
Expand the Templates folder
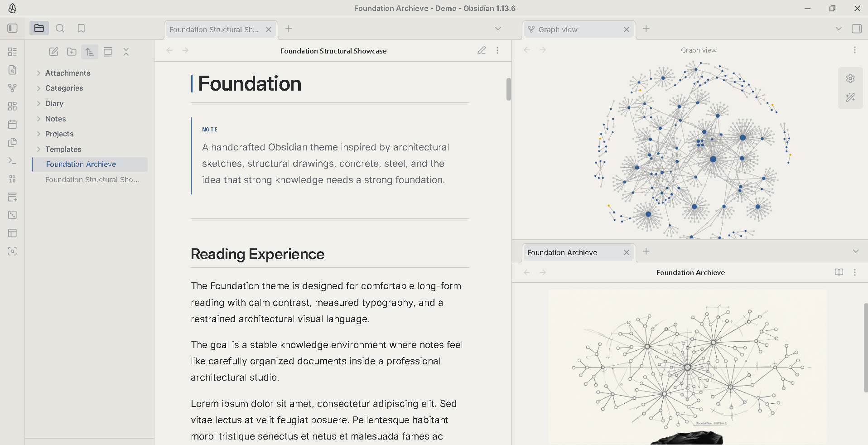(39, 149)
